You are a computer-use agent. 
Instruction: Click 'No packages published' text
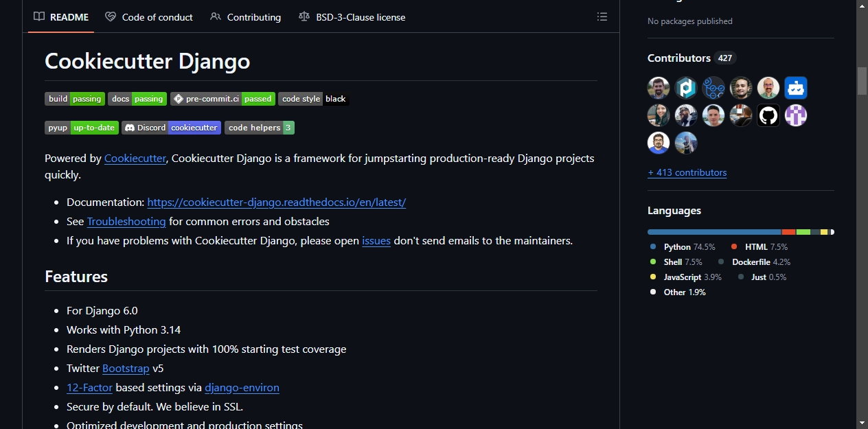coord(690,21)
